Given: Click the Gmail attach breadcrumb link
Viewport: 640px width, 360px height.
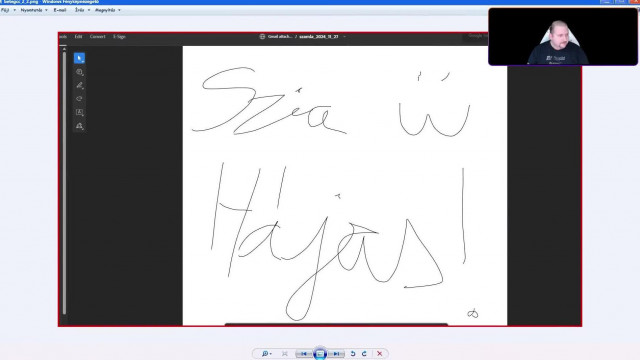Looking at the screenshot, I should pos(280,37).
